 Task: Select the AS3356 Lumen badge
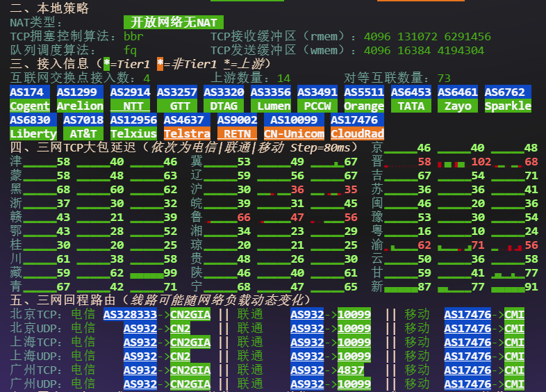click(x=270, y=99)
